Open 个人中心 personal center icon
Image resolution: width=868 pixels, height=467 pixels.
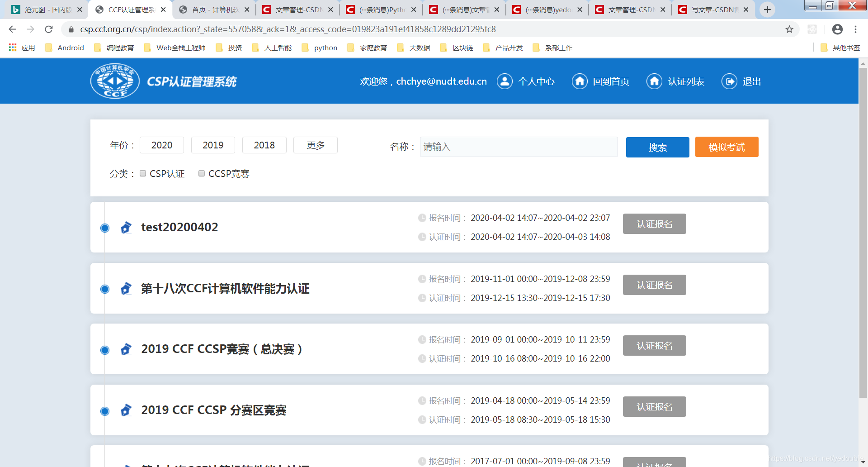point(505,81)
